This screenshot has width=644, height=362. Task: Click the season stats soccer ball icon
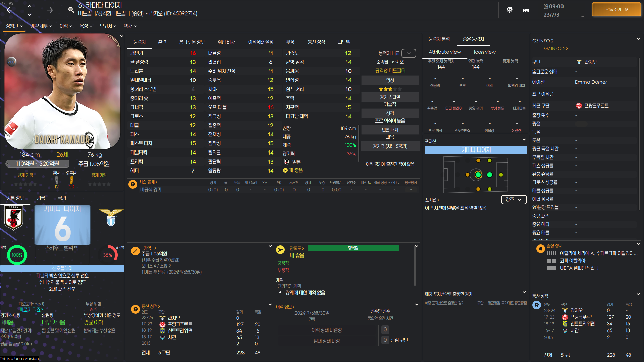pyautogui.click(x=133, y=184)
